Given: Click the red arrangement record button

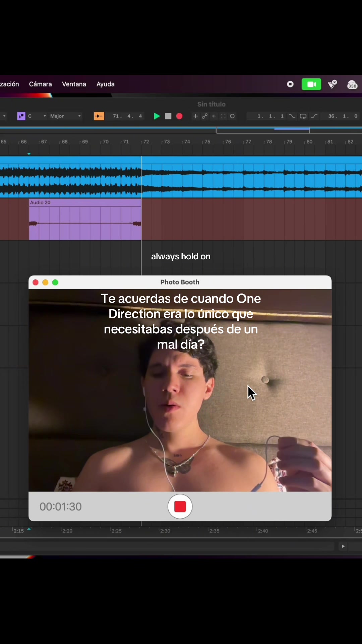Looking at the screenshot, I should [179, 116].
